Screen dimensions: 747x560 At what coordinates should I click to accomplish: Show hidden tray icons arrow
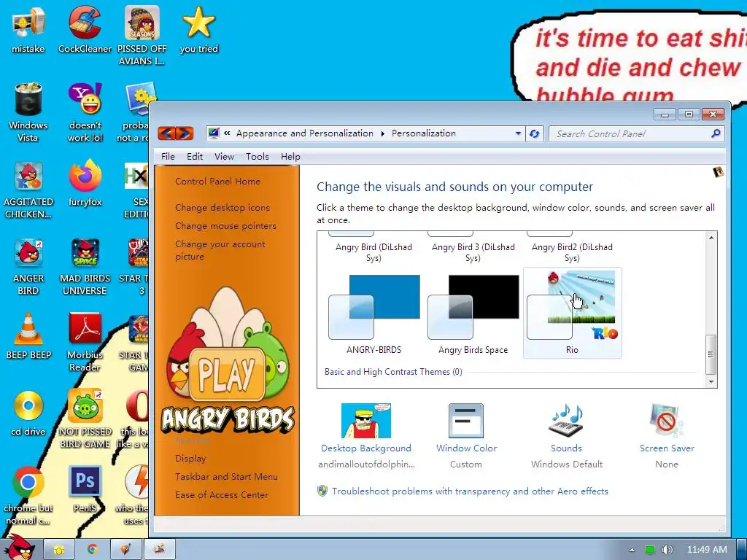click(632, 550)
